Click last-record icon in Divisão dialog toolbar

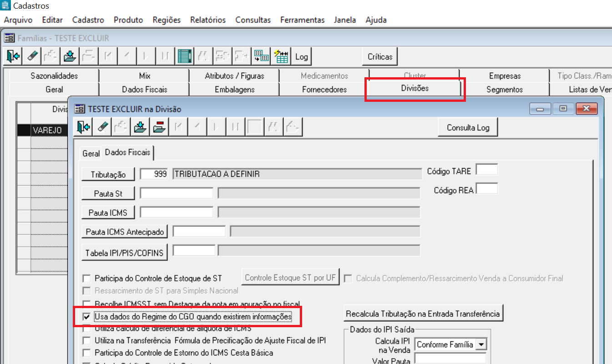pos(235,127)
